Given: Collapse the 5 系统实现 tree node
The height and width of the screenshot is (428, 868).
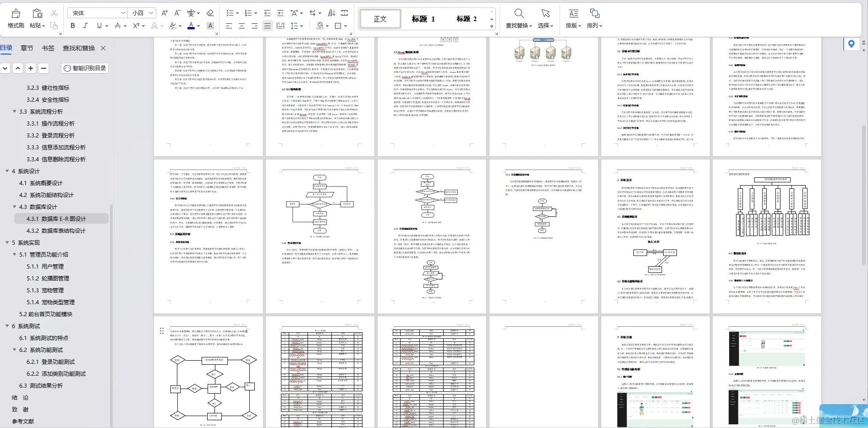Looking at the screenshot, I should click(x=7, y=242).
